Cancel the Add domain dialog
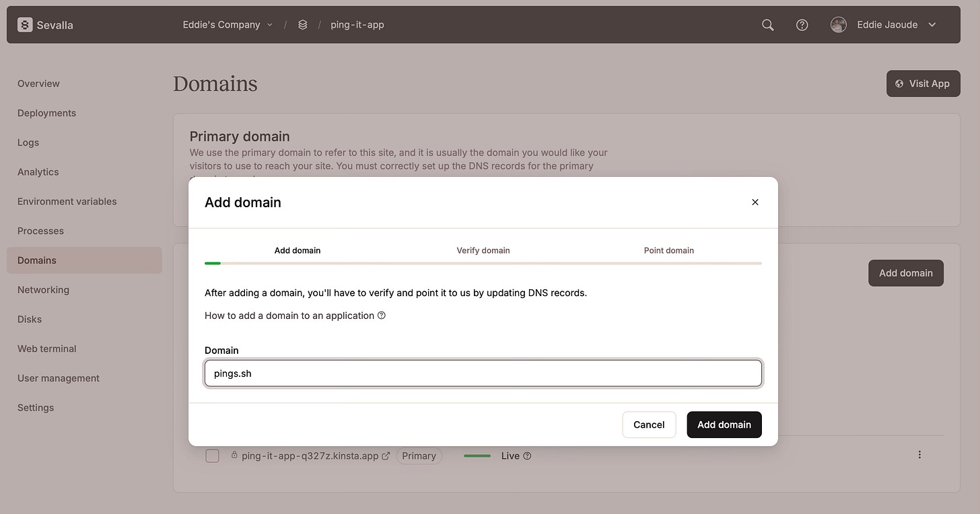980x514 pixels. click(649, 425)
